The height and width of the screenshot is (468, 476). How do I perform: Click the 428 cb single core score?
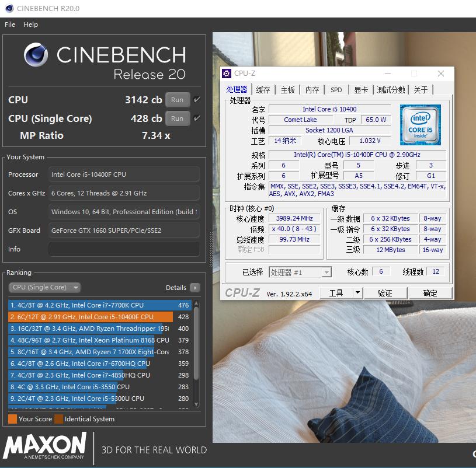147,118
